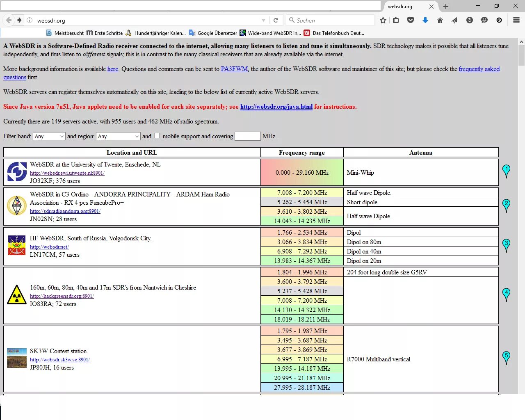Open websdr.sk3w.se:8901 link
This screenshot has height=420, width=525.
pyautogui.click(x=60, y=360)
